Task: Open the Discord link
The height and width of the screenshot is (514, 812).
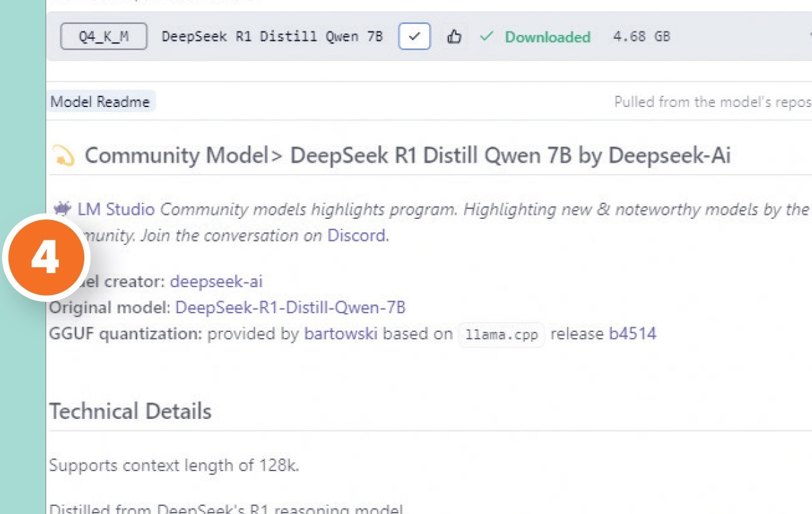Action: point(356,236)
